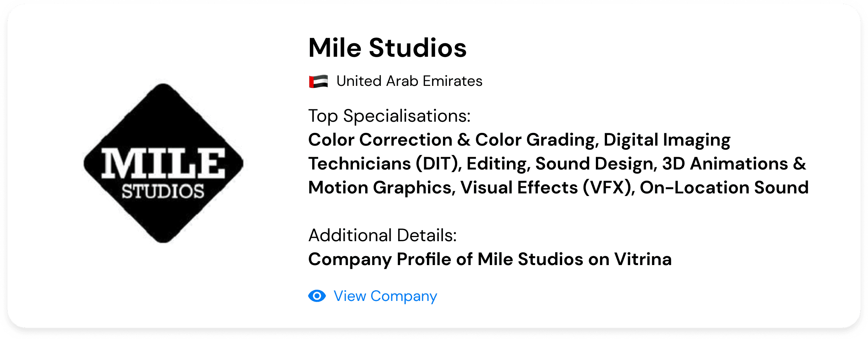This screenshot has width=868, height=339.
Task: Open the View Company link
Action: pyautogui.click(x=385, y=296)
